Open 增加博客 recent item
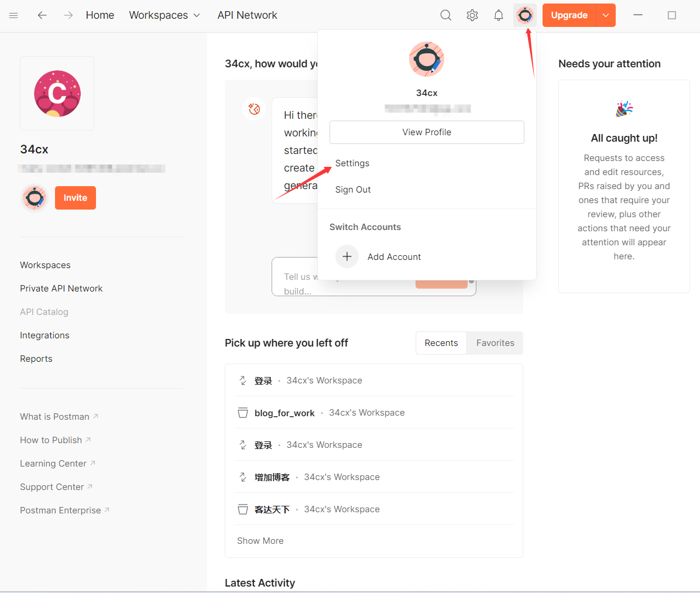The width and height of the screenshot is (700, 593). click(x=374, y=477)
